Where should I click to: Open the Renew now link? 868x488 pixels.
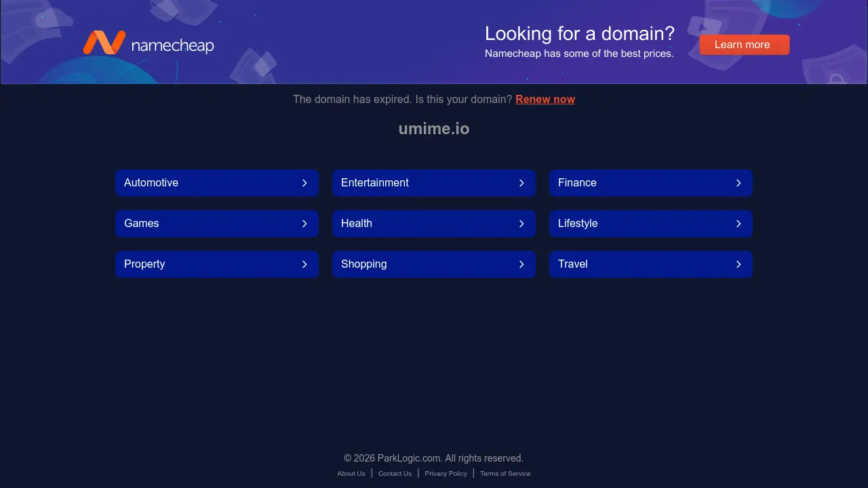(x=545, y=99)
